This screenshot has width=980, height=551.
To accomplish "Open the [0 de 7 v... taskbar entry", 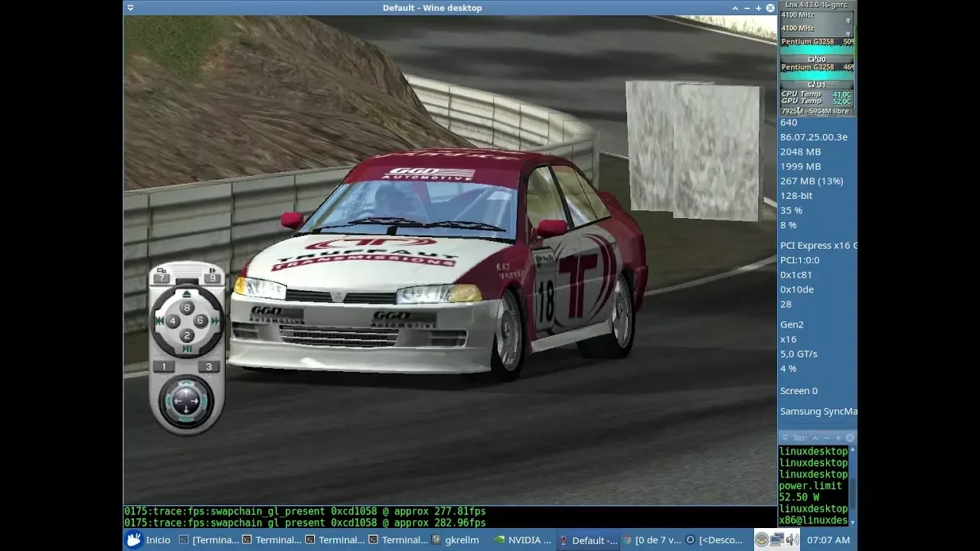I will pos(652,540).
